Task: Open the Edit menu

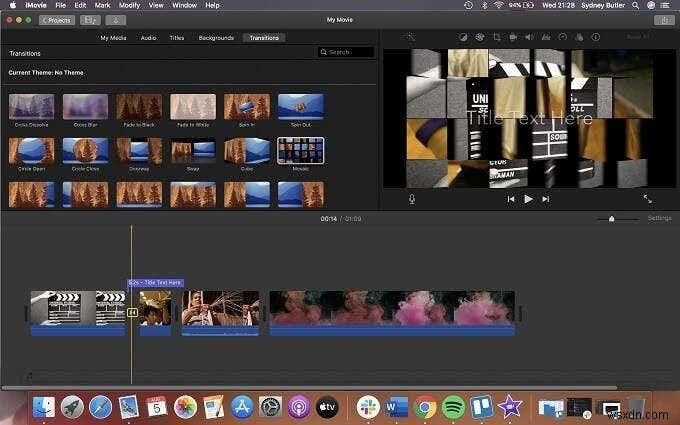Action: coord(80,5)
